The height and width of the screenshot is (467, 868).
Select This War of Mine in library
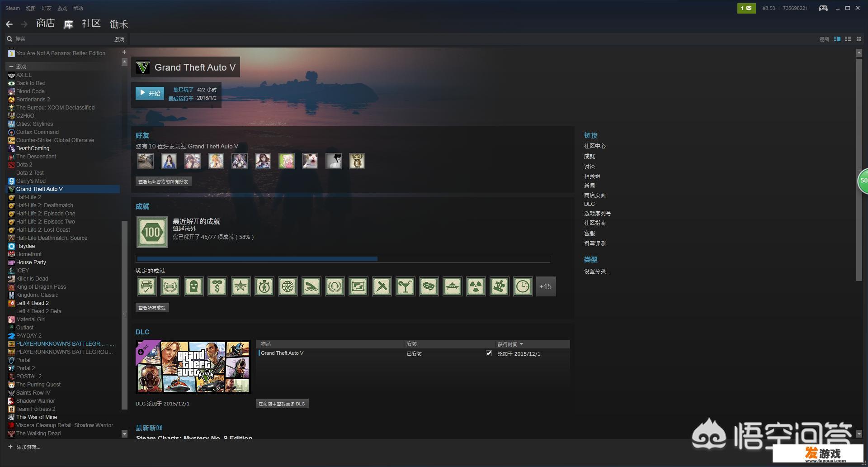click(x=37, y=417)
